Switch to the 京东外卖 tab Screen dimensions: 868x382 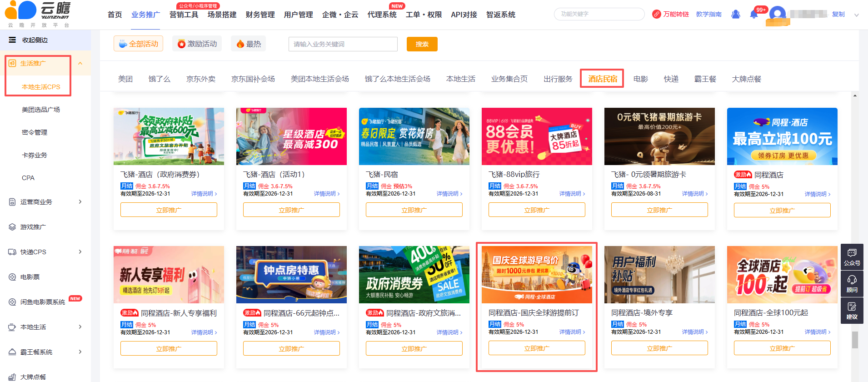201,79
